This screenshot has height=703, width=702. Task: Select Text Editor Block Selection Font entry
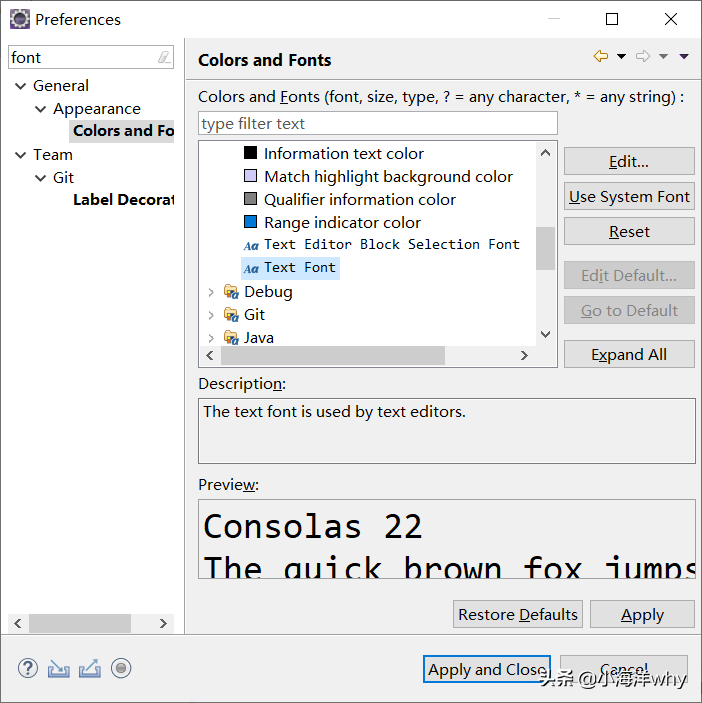(381, 245)
